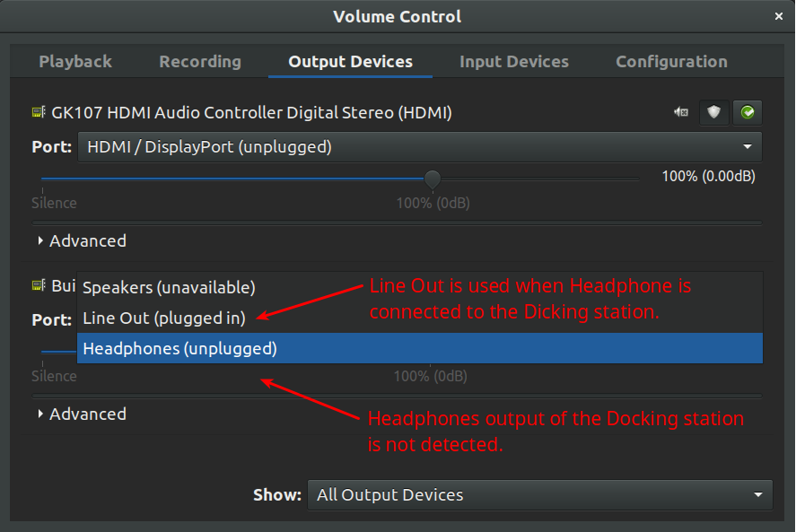Switch to the Playback tab
This screenshot has height=532, width=796.
pos(75,62)
